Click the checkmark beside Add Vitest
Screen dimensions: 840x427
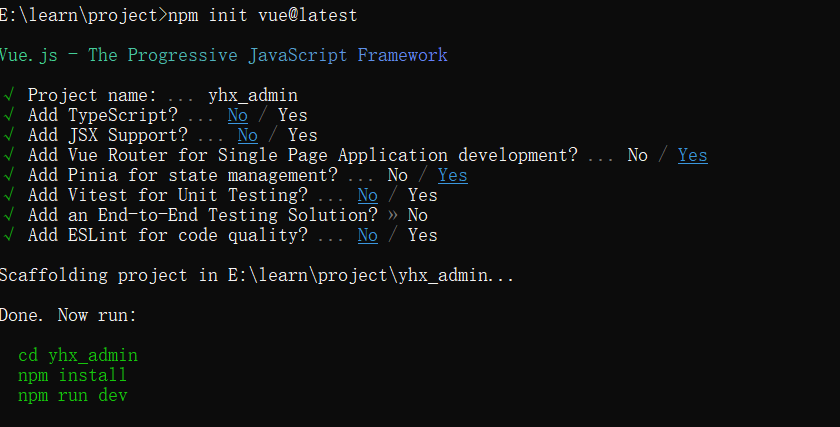[x=9, y=195]
